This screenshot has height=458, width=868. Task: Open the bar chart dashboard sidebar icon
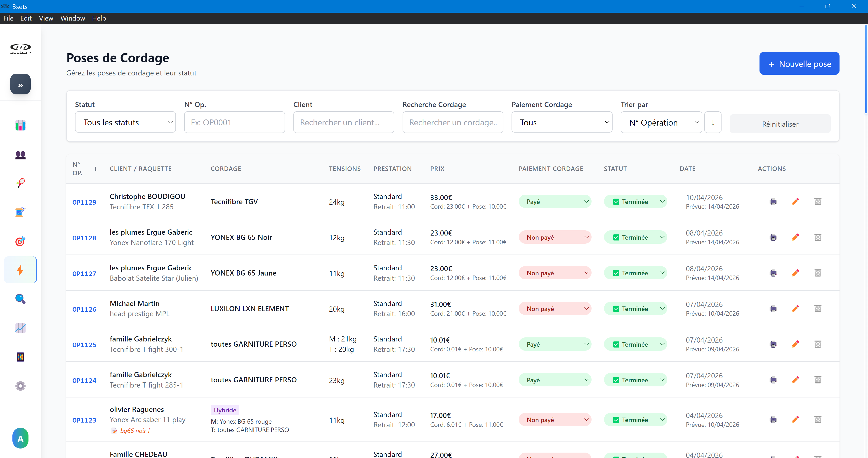(x=20, y=126)
